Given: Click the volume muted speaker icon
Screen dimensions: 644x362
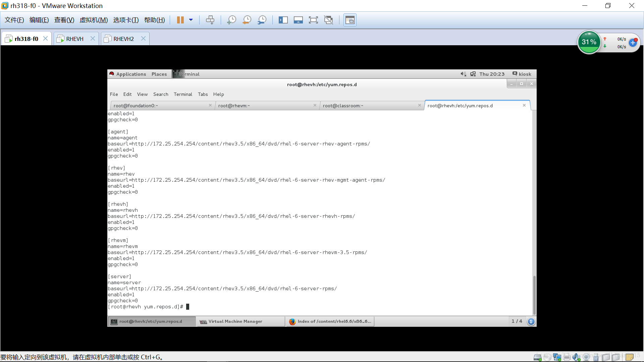Looking at the screenshot, I should point(463,74).
